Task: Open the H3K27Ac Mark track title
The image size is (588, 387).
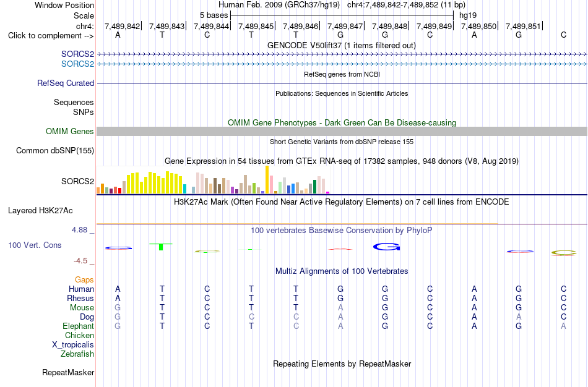Action: coord(342,202)
